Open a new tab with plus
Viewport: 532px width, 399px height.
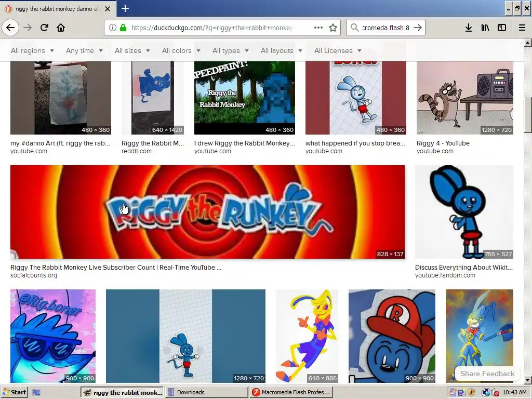coord(125,8)
